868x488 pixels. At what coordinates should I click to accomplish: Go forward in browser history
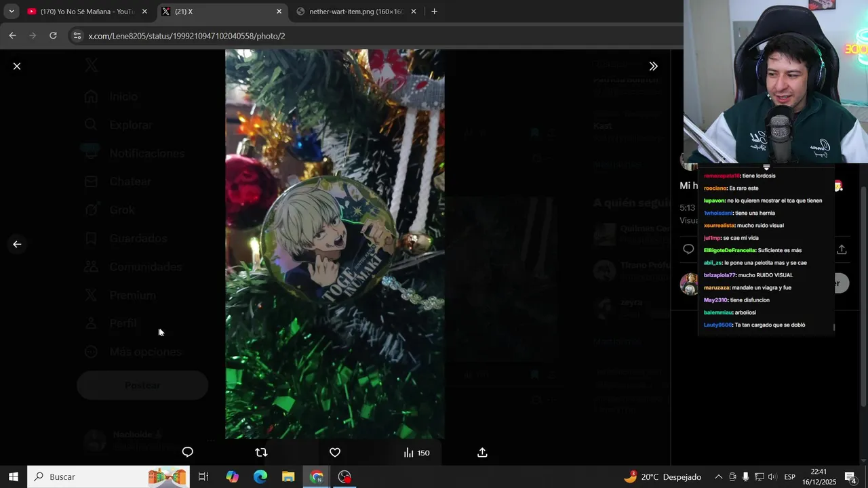[33, 36]
